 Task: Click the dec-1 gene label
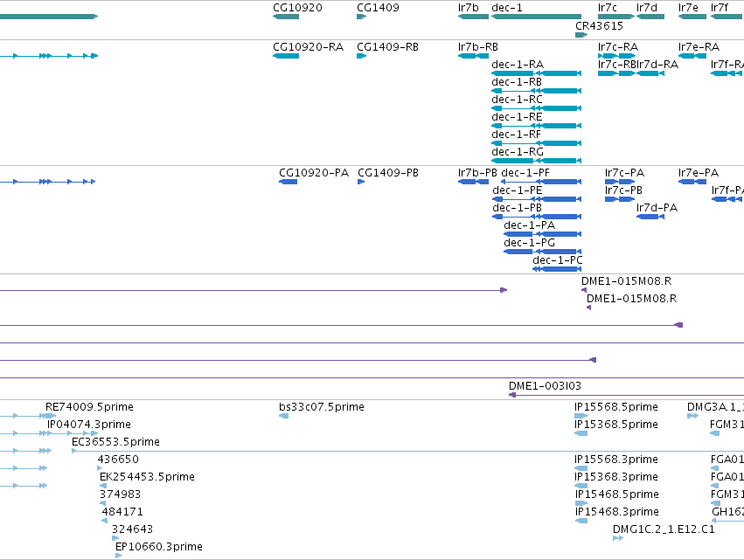[507, 8]
